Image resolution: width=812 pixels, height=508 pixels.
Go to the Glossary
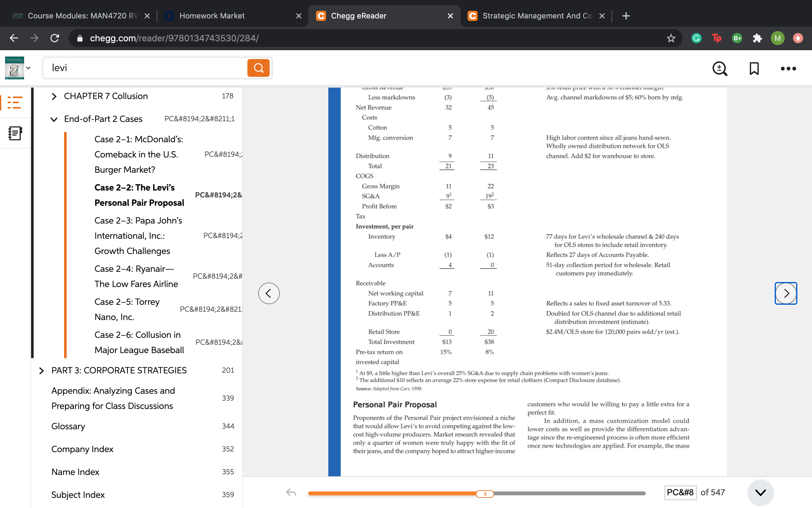coord(68,426)
